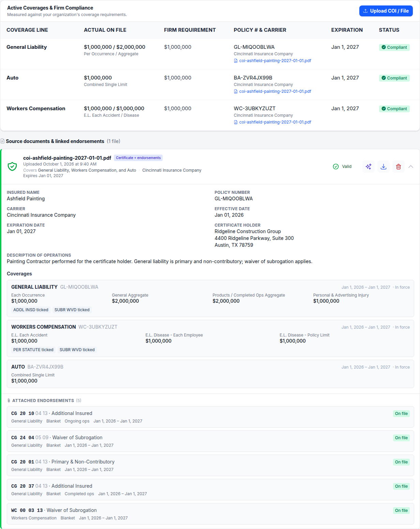Select the CG 20 01 Primary & Non-Contributory endorsement
Image resolution: width=420 pixels, height=529 pixels.
[x=210, y=465]
